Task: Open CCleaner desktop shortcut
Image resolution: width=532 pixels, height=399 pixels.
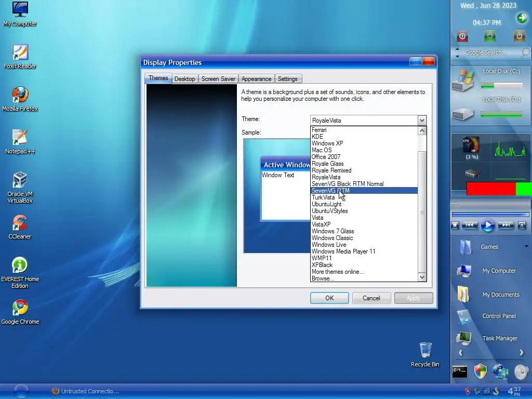Action: point(20,227)
